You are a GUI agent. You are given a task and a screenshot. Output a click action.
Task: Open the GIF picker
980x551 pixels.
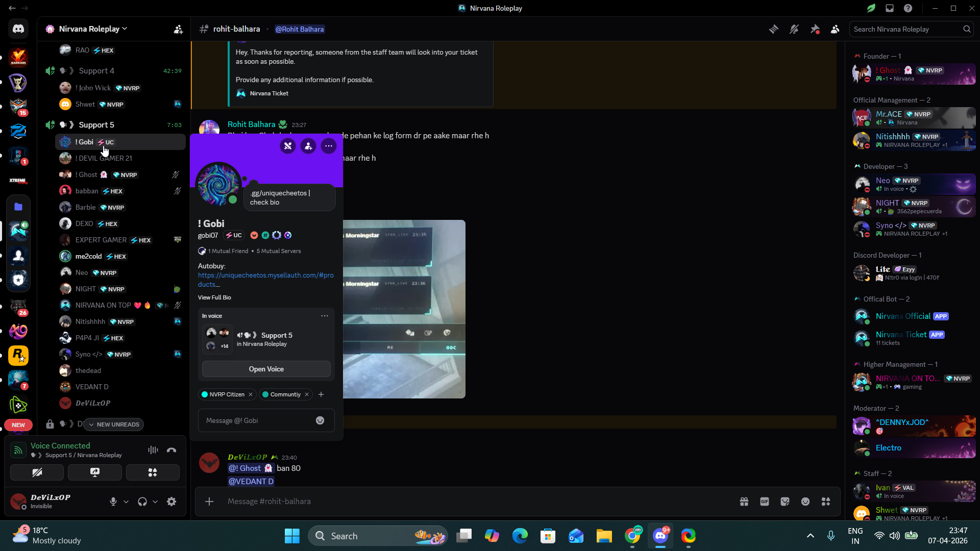[765, 502]
